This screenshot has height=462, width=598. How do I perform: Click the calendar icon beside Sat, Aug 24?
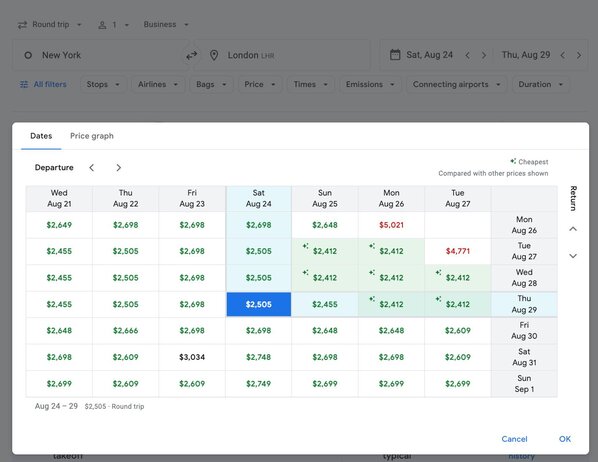(x=395, y=55)
